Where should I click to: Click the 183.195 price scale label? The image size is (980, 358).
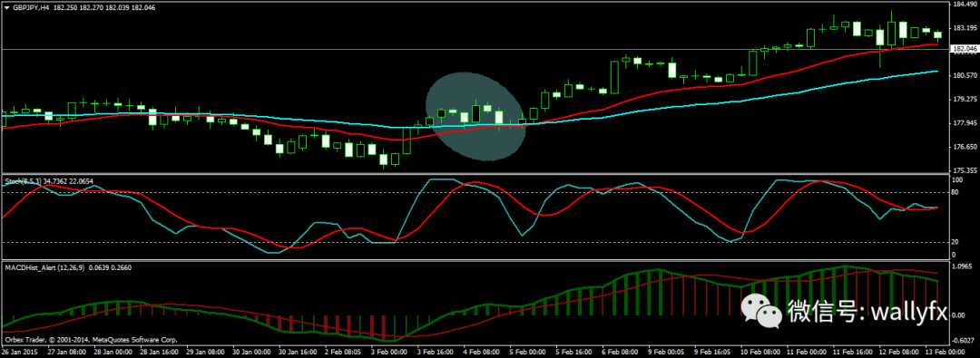pos(964,28)
